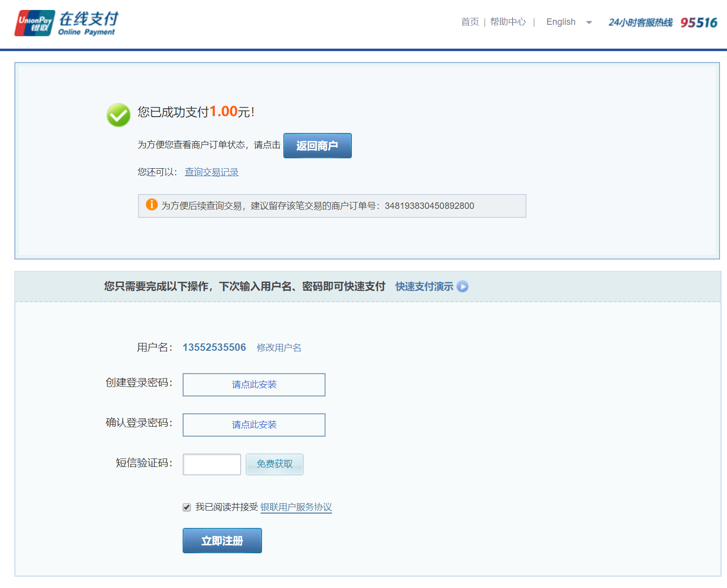Click the 返回商户 button

pyautogui.click(x=318, y=145)
